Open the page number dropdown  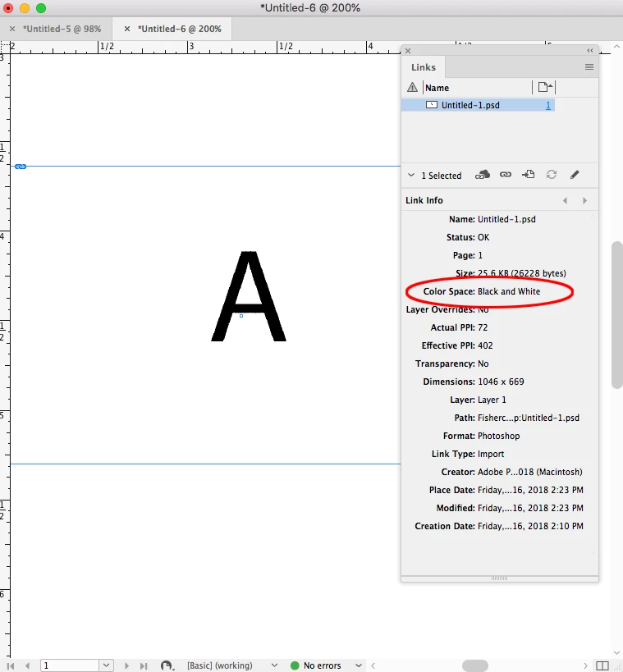point(106,665)
